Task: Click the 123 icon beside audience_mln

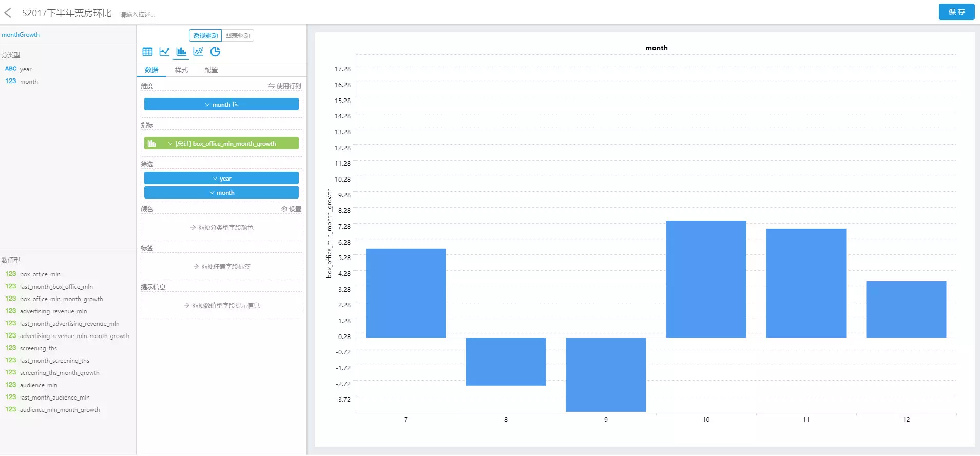Action: pyautogui.click(x=11, y=385)
